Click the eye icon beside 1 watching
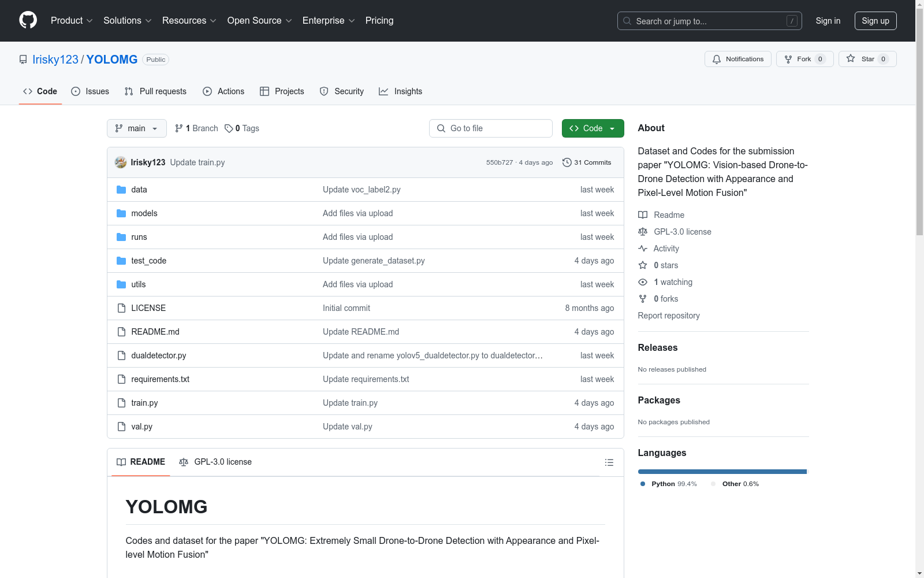 (x=643, y=282)
